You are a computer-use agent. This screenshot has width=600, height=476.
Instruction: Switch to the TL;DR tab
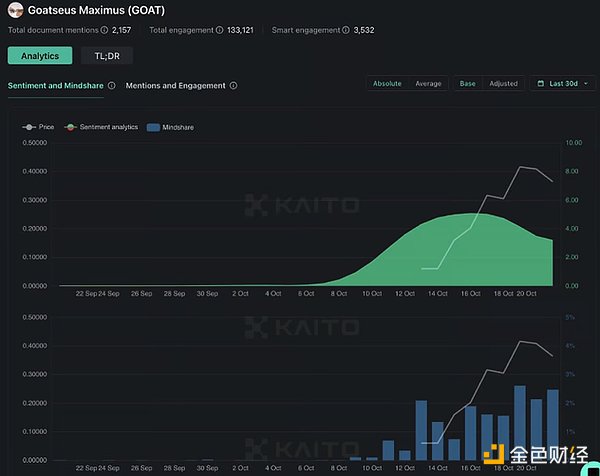(107, 56)
